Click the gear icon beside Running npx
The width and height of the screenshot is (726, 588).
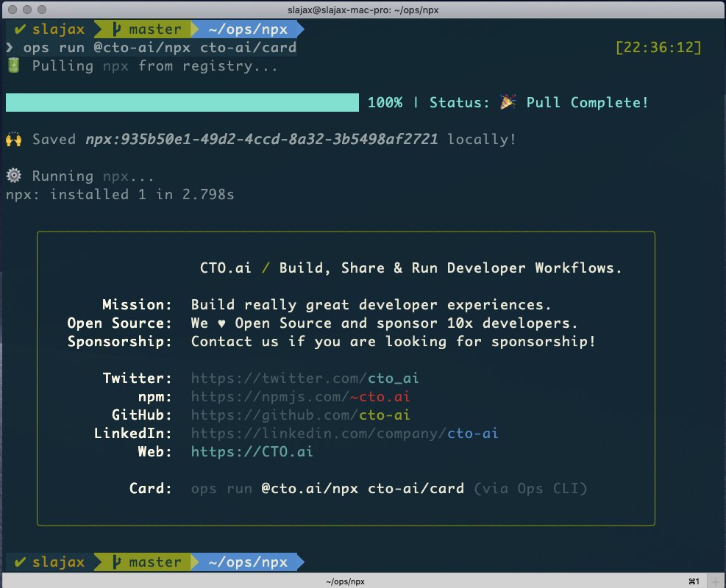click(x=13, y=176)
